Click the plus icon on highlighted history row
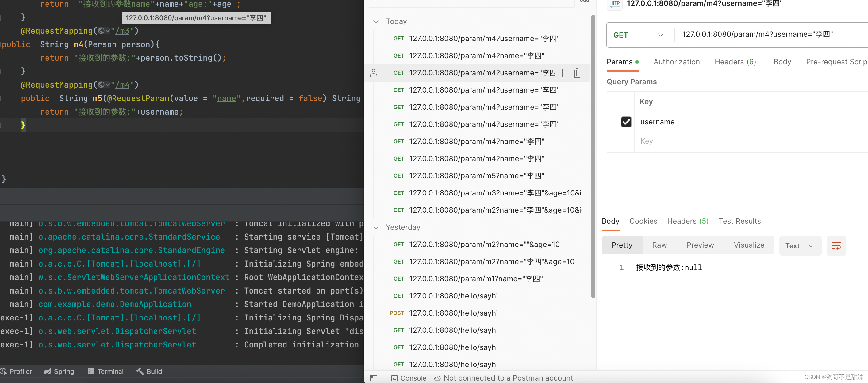The height and width of the screenshot is (383, 868). tap(563, 73)
